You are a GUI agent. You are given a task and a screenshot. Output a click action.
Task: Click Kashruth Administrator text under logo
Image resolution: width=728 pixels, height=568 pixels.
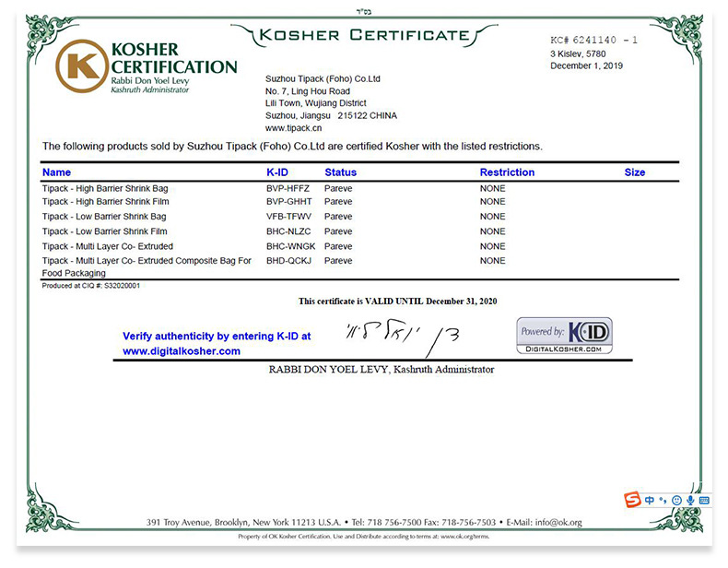pos(149,89)
